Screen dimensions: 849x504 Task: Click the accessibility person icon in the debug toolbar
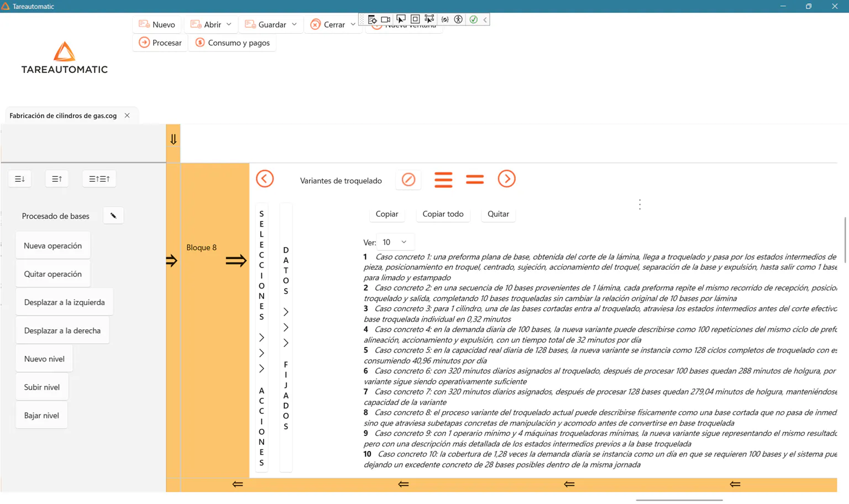(x=458, y=19)
